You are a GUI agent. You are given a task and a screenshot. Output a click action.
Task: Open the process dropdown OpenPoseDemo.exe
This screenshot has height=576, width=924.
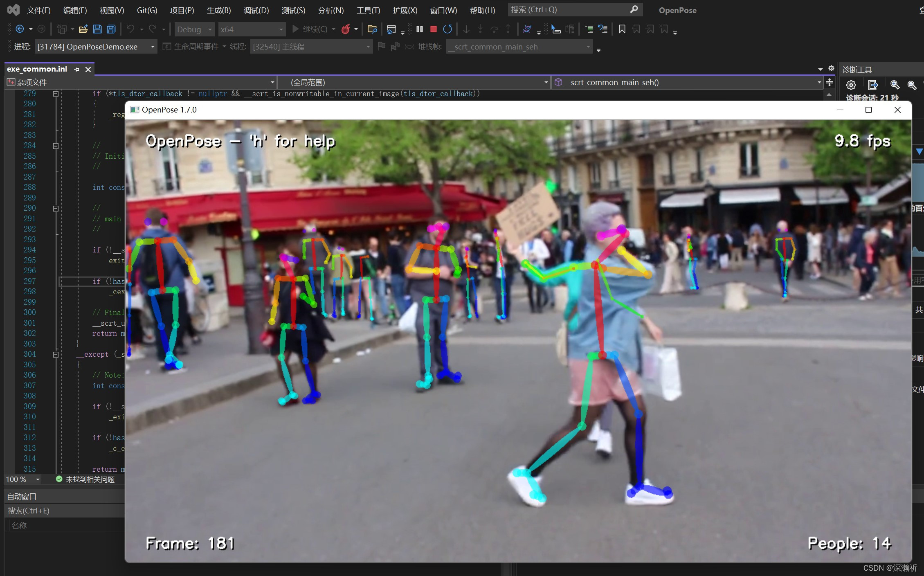tap(152, 47)
